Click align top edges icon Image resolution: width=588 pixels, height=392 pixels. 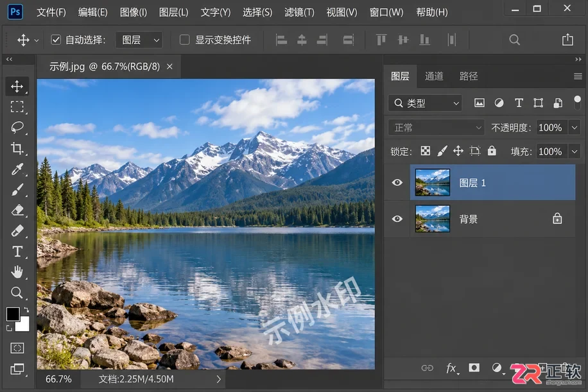(381, 40)
